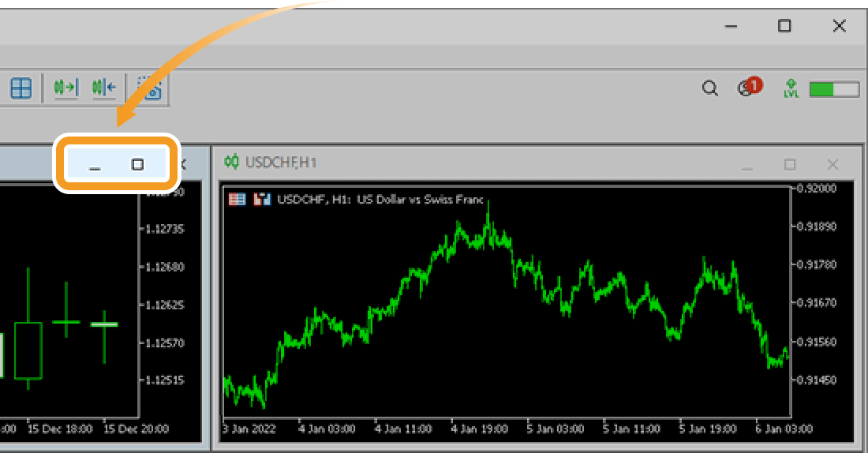The width and height of the screenshot is (868, 453).
Task: Click the green connection status bar
Action: (x=833, y=88)
